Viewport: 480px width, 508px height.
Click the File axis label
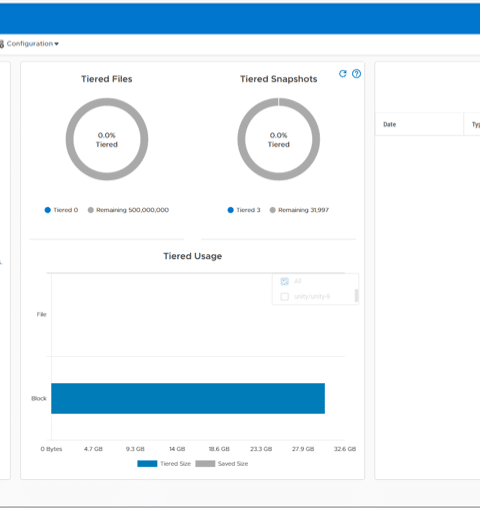tap(41, 314)
